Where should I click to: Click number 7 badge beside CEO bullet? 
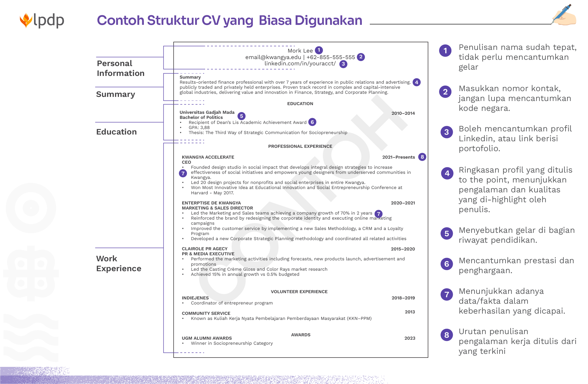[x=183, y=173]
